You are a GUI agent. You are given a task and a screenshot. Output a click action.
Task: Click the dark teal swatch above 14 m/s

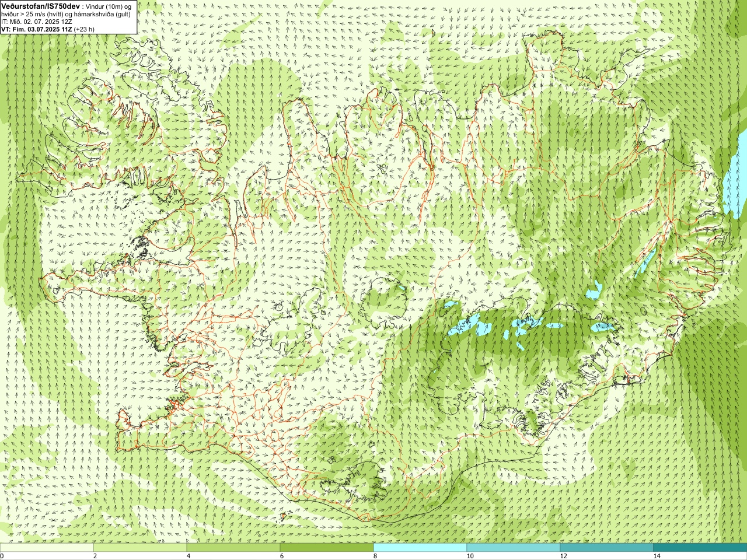700,548
